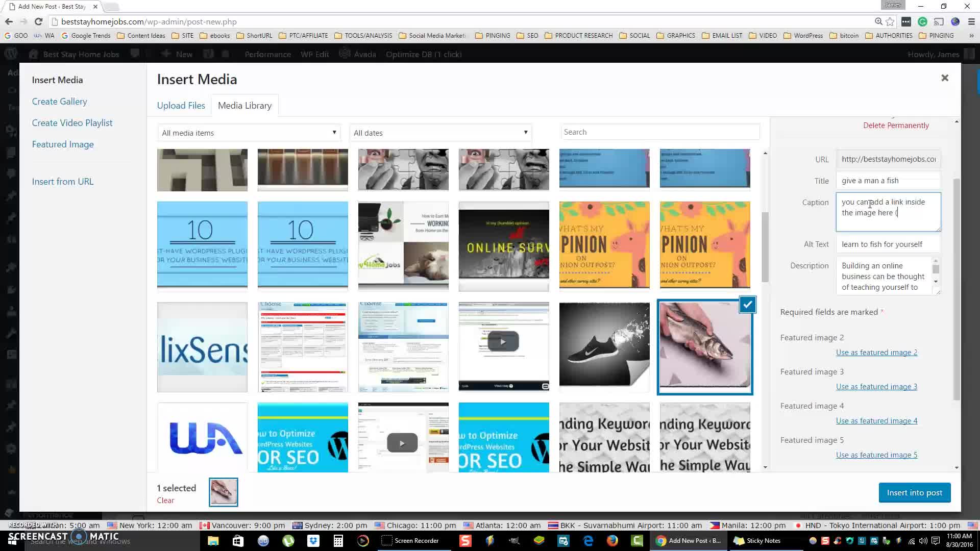Open the PRODUCT RESEARCH bookmarks folder

click(x=579, y=36)
